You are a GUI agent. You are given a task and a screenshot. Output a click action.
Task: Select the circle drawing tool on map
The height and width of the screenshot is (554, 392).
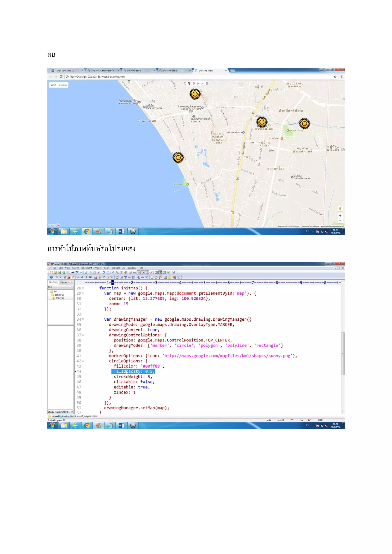(x=194, y=83)
